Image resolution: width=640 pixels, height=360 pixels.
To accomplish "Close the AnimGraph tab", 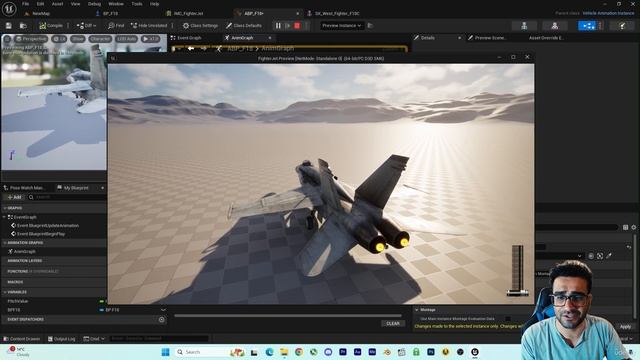I will pyautogui.click(x=269, y=38).
